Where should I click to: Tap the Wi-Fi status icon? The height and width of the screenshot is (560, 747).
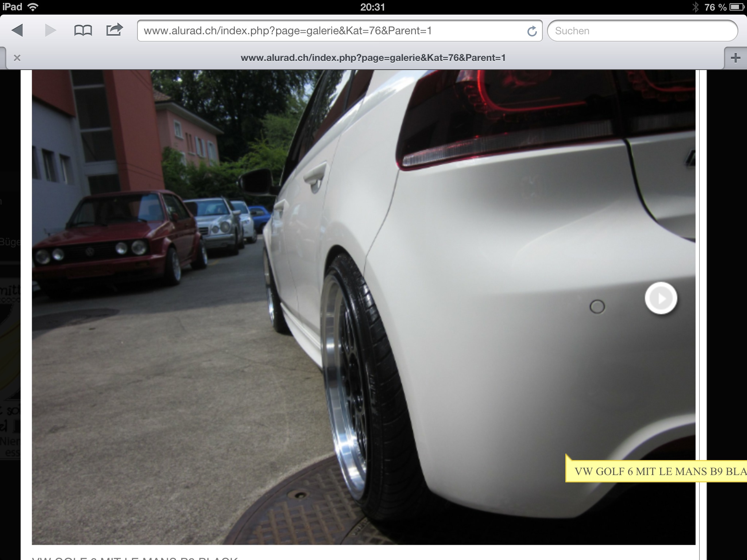pos(33,7)
